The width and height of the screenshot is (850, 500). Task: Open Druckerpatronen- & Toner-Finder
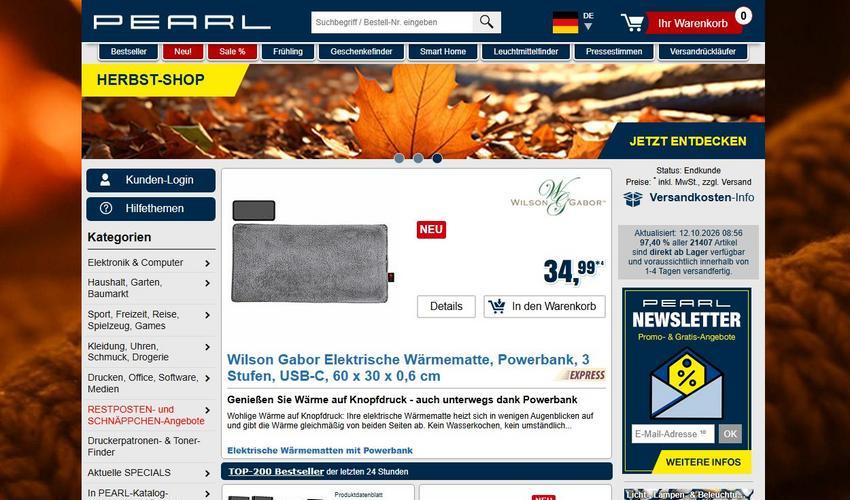pos(144,446)
